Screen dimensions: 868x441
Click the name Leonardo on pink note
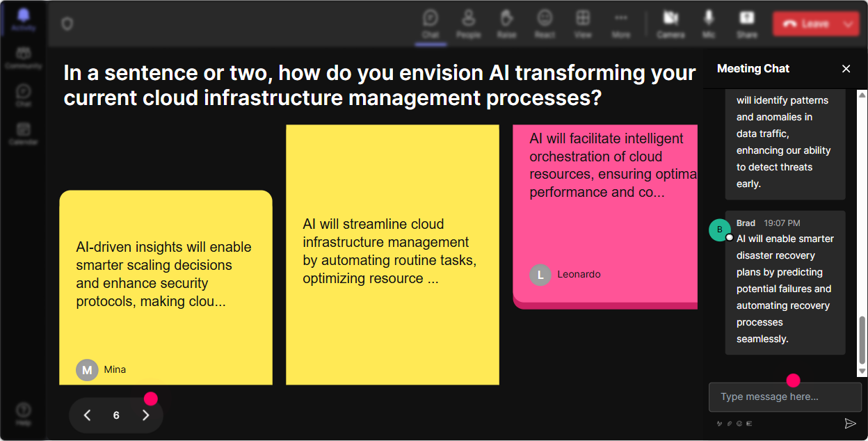click(x=579, y=274)
